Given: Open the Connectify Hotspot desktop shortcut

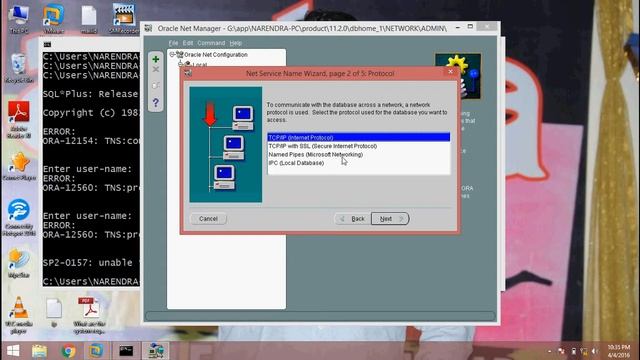Looking at the screenshot, I should [19, 217].
